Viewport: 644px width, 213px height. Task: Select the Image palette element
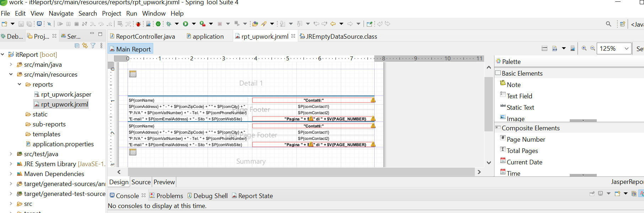512,118
